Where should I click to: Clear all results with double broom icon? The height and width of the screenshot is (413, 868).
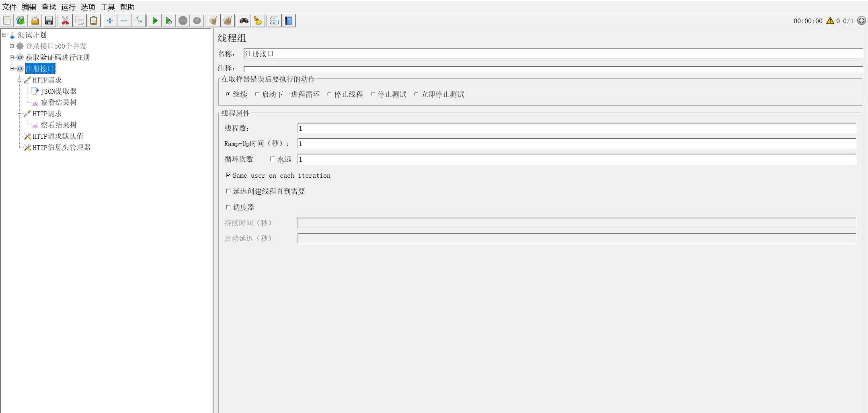tap(228, 21)
